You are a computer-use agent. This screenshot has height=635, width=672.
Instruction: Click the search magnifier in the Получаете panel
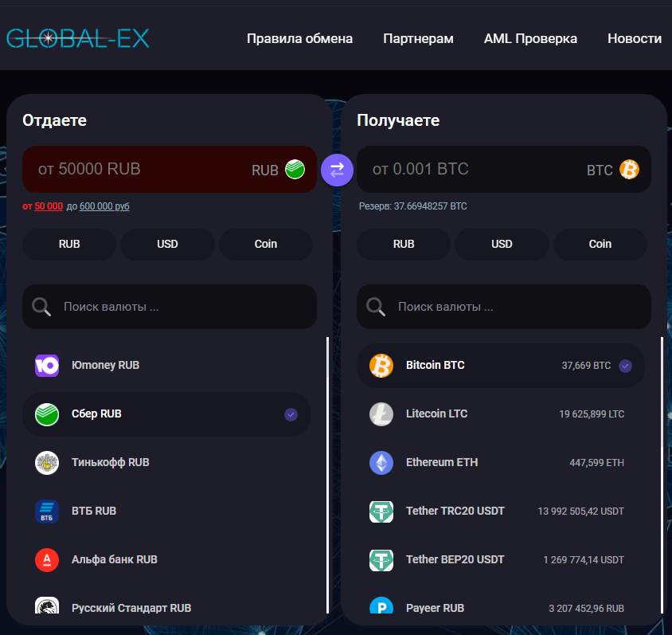[x=376, y=307]
